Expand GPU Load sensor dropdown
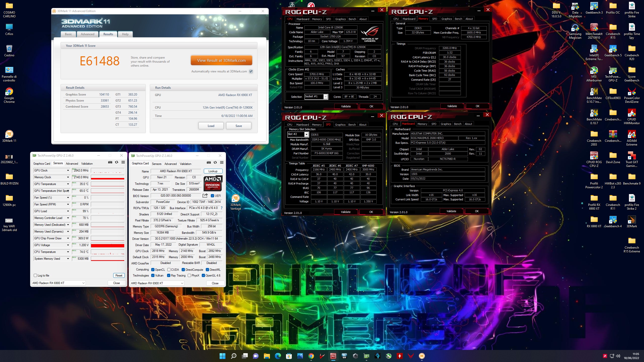Screen dimensions: 644x362 [x=68, y=211]
